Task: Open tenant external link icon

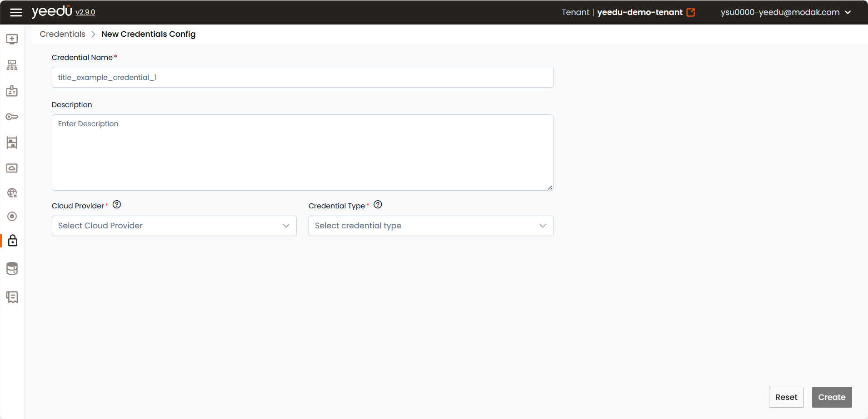Action: (691, 12)
